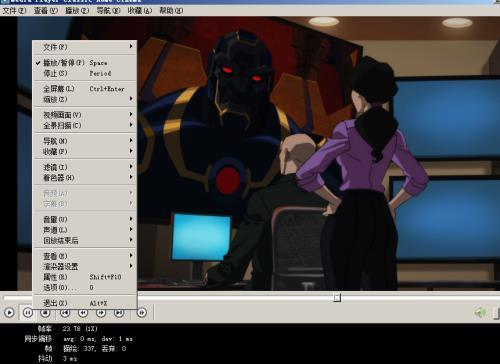Image resolution: width=500 pixels, height=364 pixels.
Task: Expand the 缩放(Z) submenu
Action: tap(85, 99)
